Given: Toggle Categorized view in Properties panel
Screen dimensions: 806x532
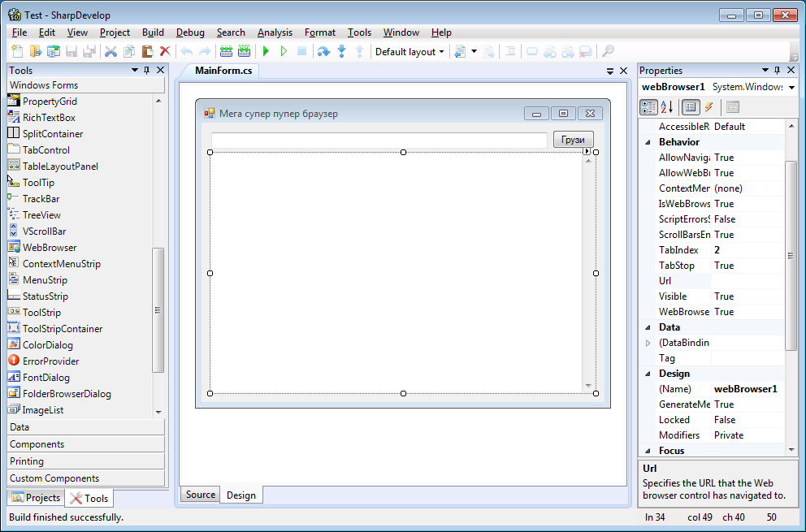Looking at the screenshot, I should (648, 107).
